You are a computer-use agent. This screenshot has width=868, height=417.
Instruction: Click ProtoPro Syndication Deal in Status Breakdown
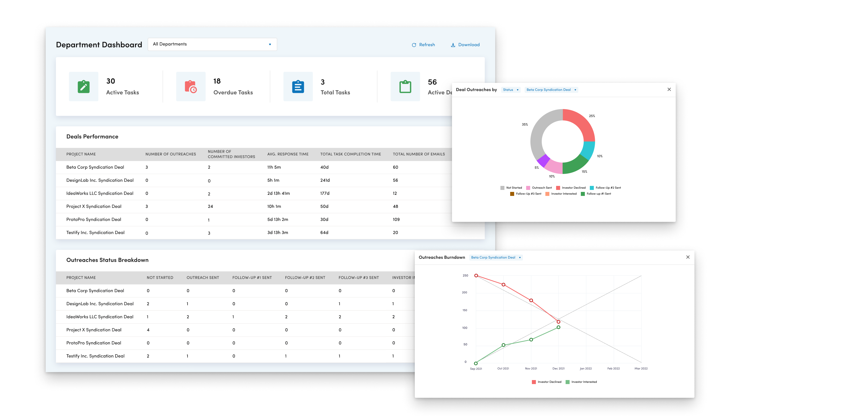pyautogui.click(x=94, y=343)
